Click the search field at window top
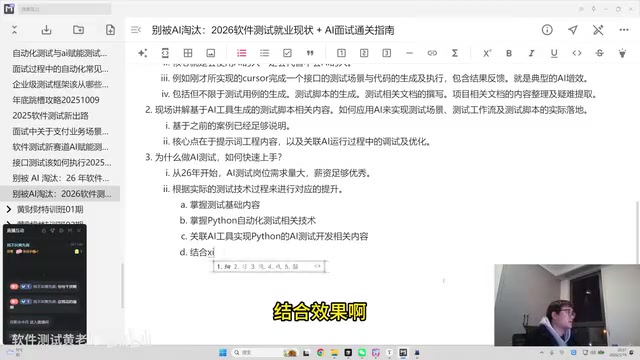The height and width of the screenshot is (360, 640). point(64,9)
